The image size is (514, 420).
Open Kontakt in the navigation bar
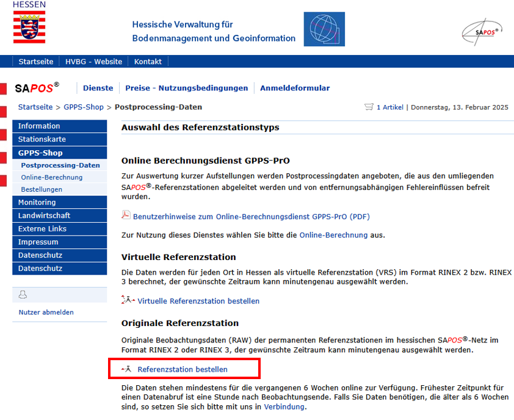(148, 62)
